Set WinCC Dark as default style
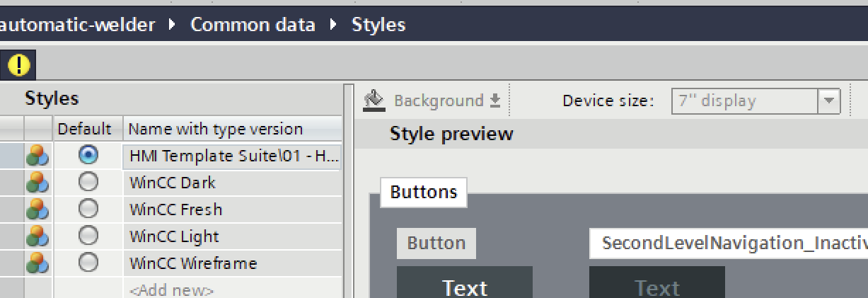868x298 pixels. (x=88, y=182)
